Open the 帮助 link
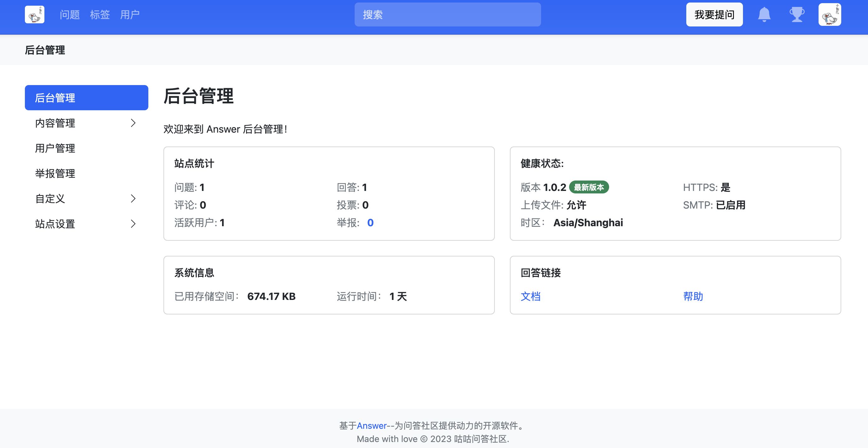868x448 pixels. [693, 296]
